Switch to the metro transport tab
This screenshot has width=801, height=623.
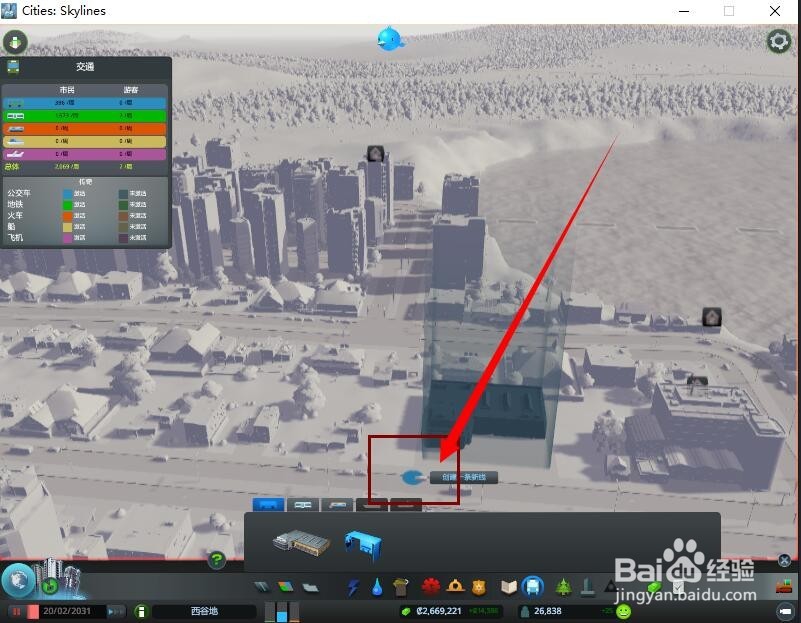tap(303, 505)
